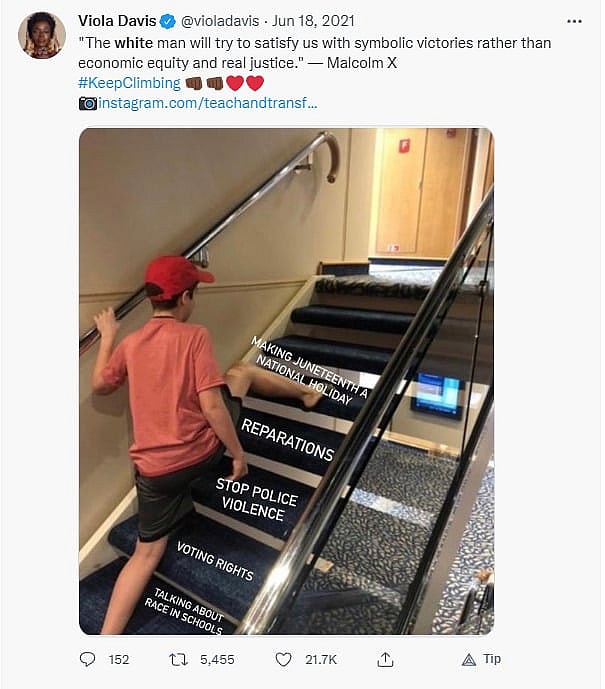Click the 21.7K likes count

pos(321,660)
